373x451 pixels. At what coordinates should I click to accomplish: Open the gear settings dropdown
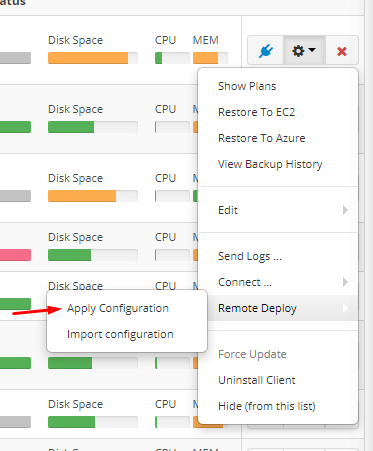click(x=304, y=51)
